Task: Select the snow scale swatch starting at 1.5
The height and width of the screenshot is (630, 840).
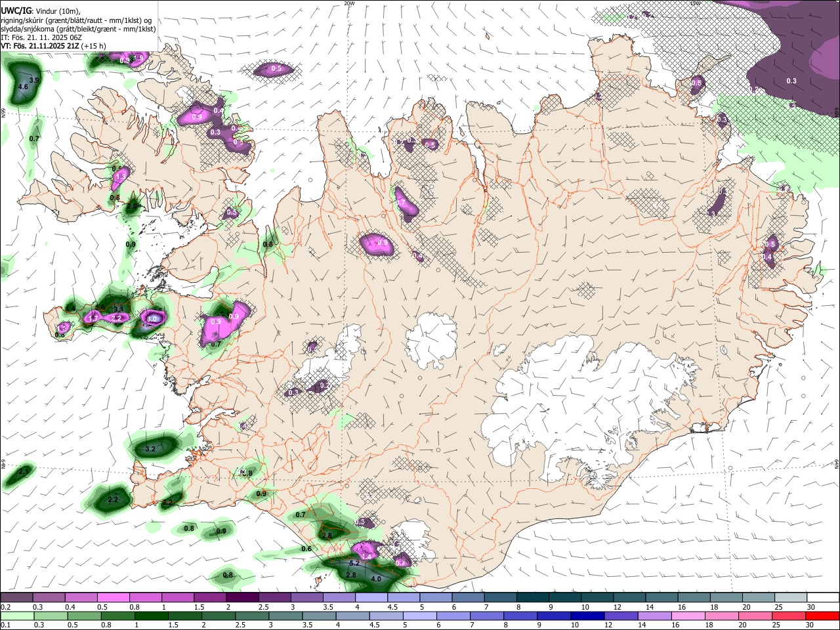Action: tap(209, 597)
